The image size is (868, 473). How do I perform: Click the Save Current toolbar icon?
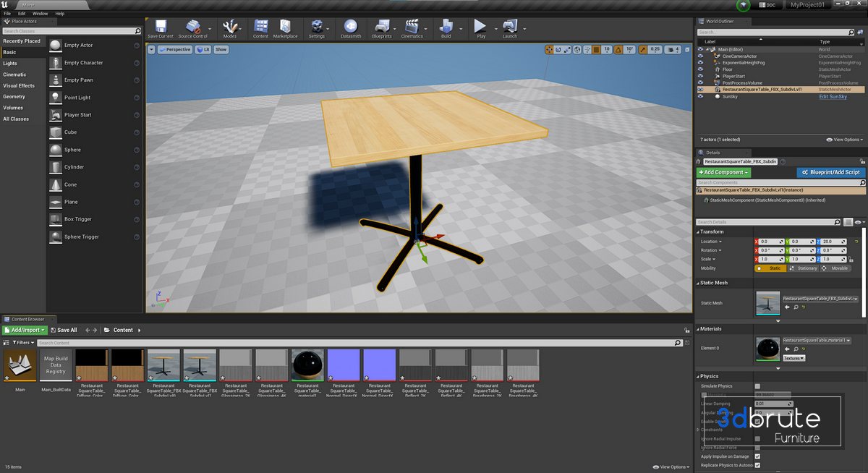coord(160,27)
